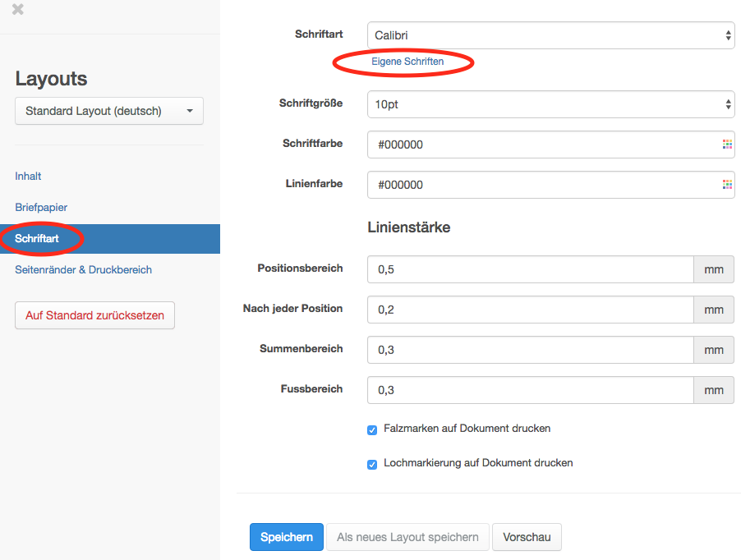Focus the Fussbereich line width field

coord(530,390)
